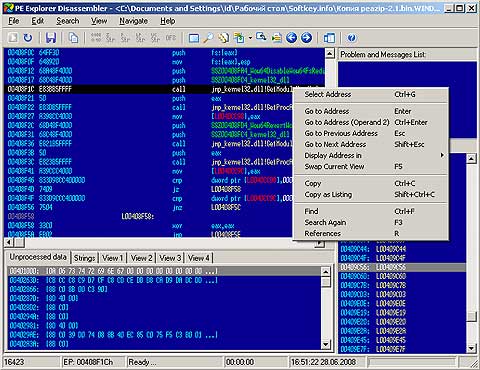Choose Copy in context menu

pos(370,183)
